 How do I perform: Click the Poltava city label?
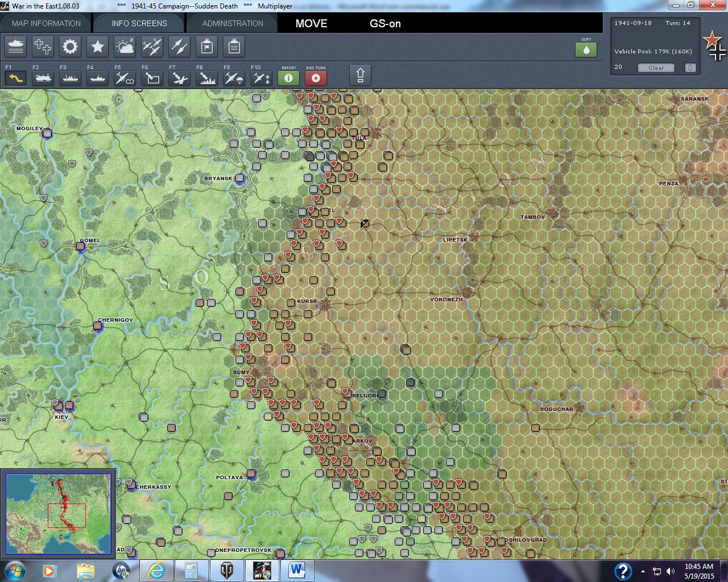[229, 477]
